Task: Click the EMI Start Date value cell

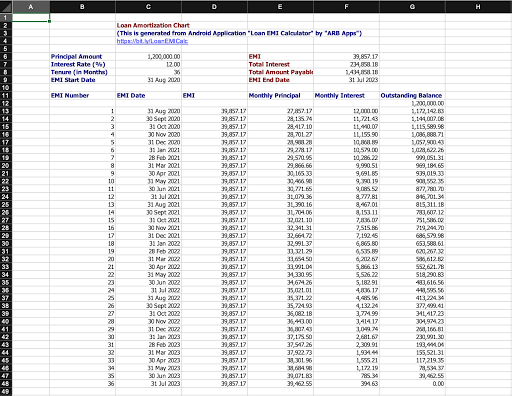Action: [x=148, y=80]
